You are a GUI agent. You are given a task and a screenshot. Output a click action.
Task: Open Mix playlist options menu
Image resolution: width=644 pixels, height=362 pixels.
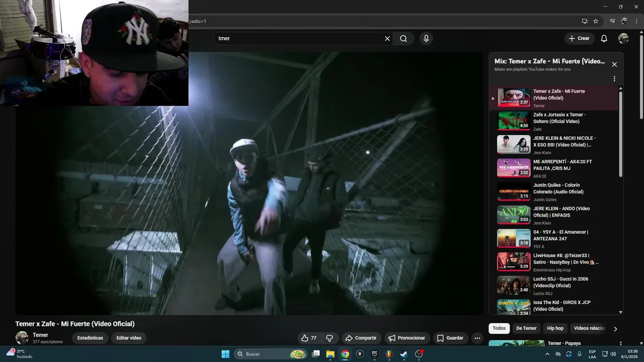click(x=614, y=79)
